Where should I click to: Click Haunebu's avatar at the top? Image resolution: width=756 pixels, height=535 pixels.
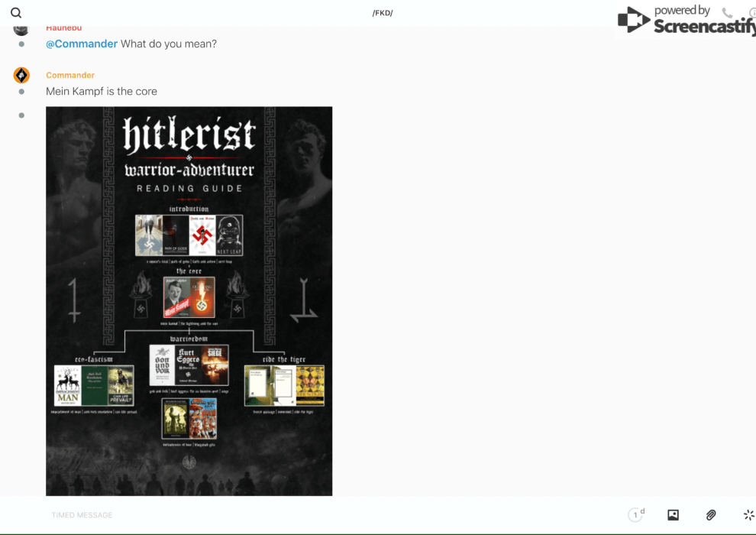click(x=21, y=29)
